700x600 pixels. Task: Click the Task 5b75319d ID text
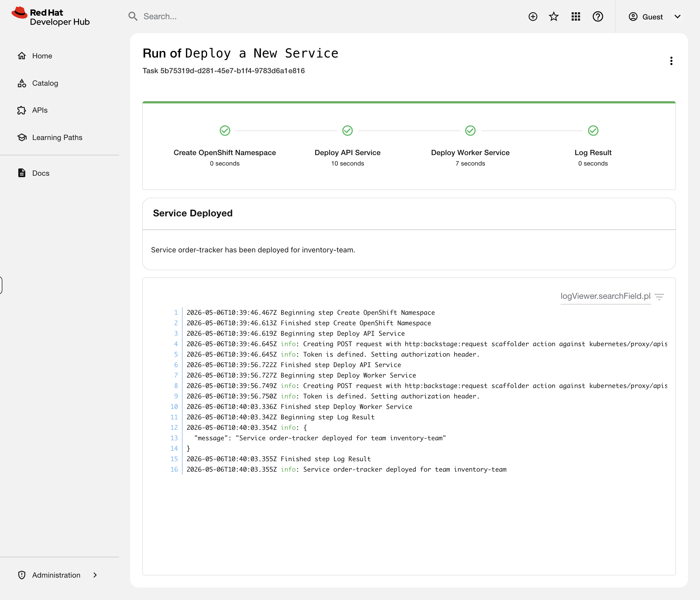(223, 71)
